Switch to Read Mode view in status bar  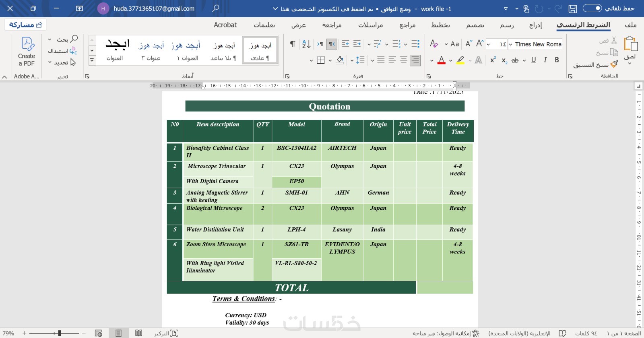pos(139,333)
